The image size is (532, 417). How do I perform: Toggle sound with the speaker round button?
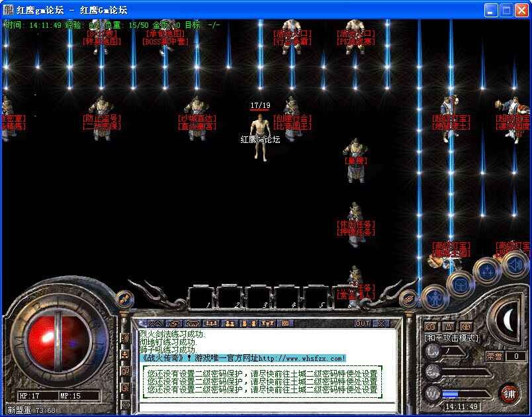click(x=514, y=263)
